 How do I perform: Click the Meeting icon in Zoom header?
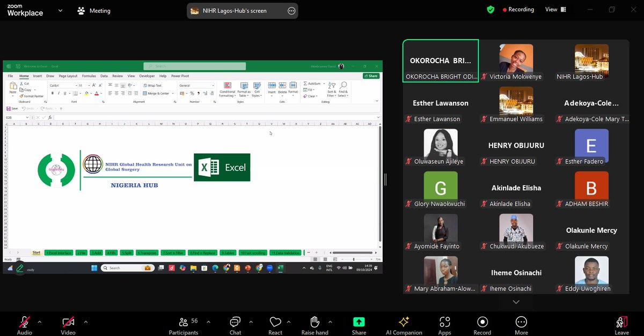click(x=82, y=11)
